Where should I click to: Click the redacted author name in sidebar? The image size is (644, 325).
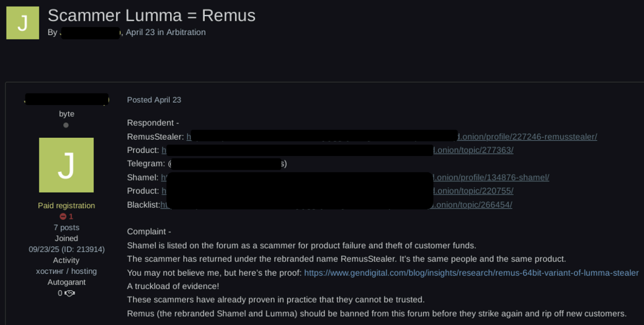coord(67,99)
